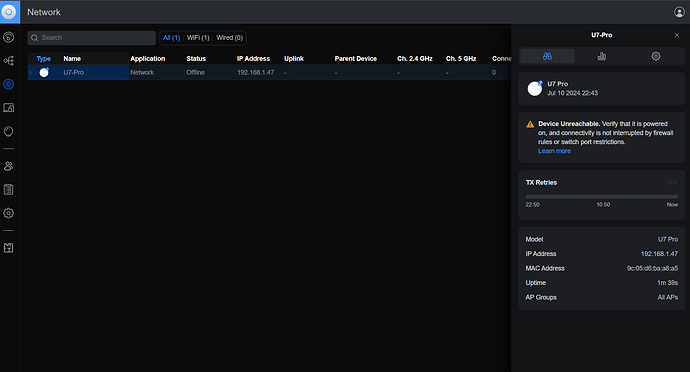Filter the device list by Wired (0)
The image size is (690, 372).
pyautogui.click(x=229, y=38)
